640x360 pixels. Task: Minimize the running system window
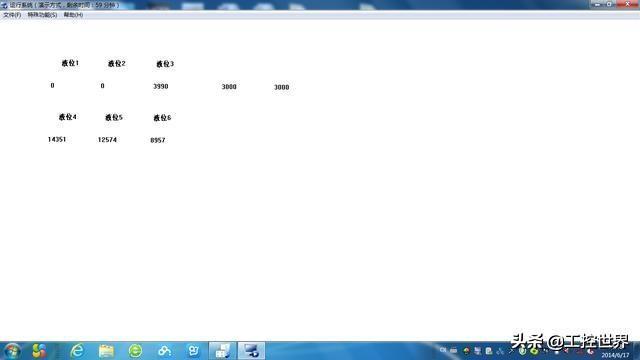click(x=598, y=4)
